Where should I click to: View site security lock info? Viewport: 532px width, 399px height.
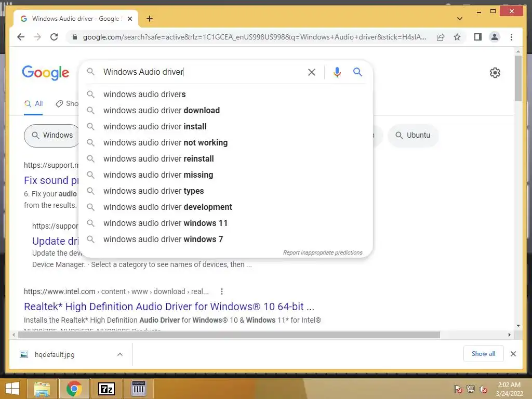coord(75,37)
